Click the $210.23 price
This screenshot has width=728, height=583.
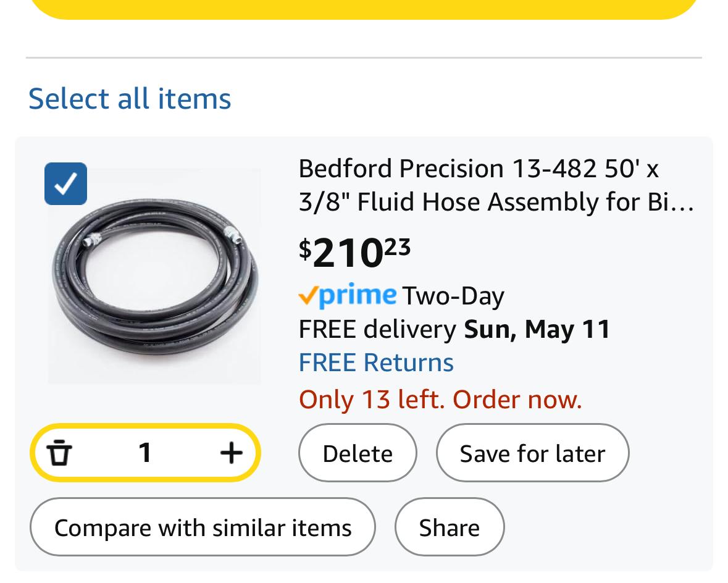(354, 253)
